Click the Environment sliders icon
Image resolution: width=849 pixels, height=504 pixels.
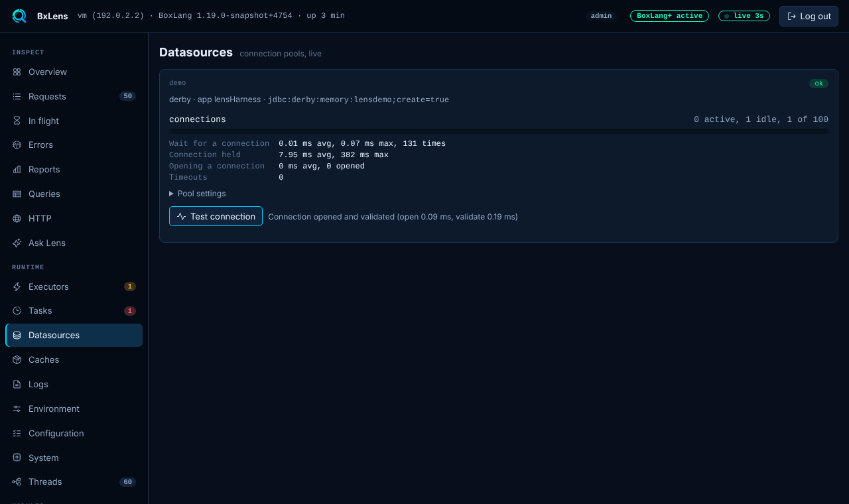click(x=17, y=409)
